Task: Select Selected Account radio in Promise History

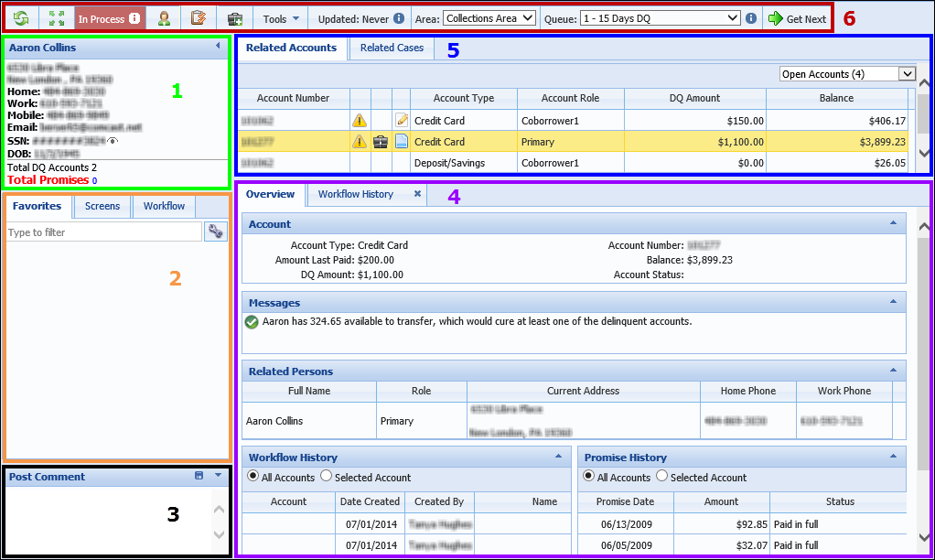Action: pos(661,476)
